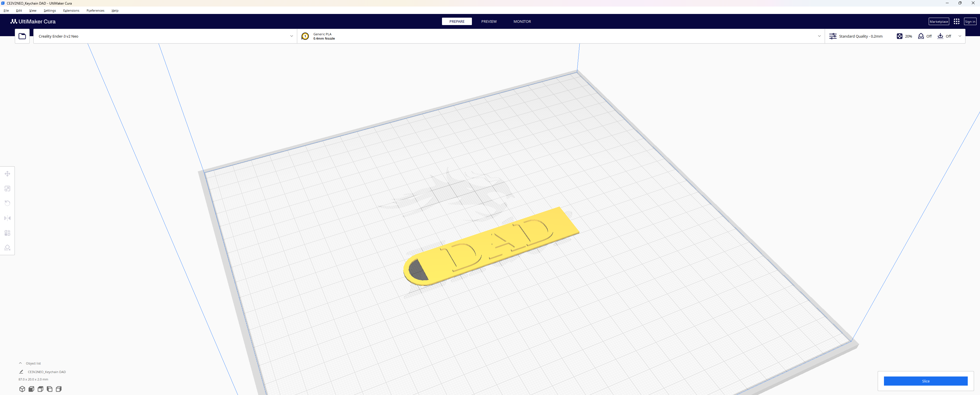This screenshot has width=980, height=395.
Task: Expand the Generic PLA material dropdown
Action: point(561,36)
